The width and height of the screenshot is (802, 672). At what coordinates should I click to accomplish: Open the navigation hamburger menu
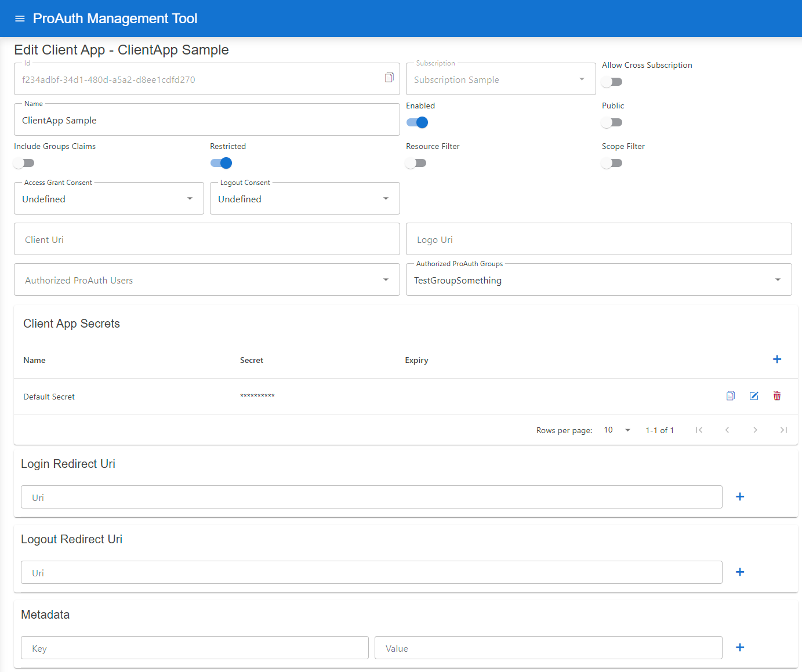tap(20, 18)
